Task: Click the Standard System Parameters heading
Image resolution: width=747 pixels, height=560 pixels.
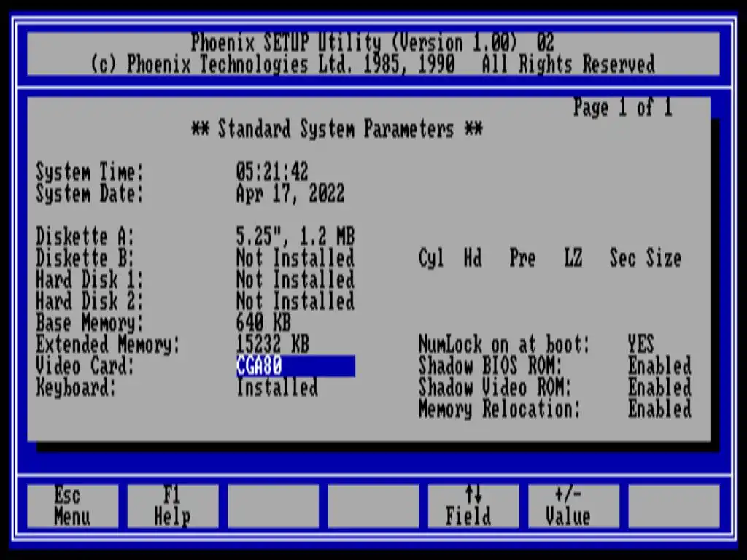Action: [x=337, y=129]
